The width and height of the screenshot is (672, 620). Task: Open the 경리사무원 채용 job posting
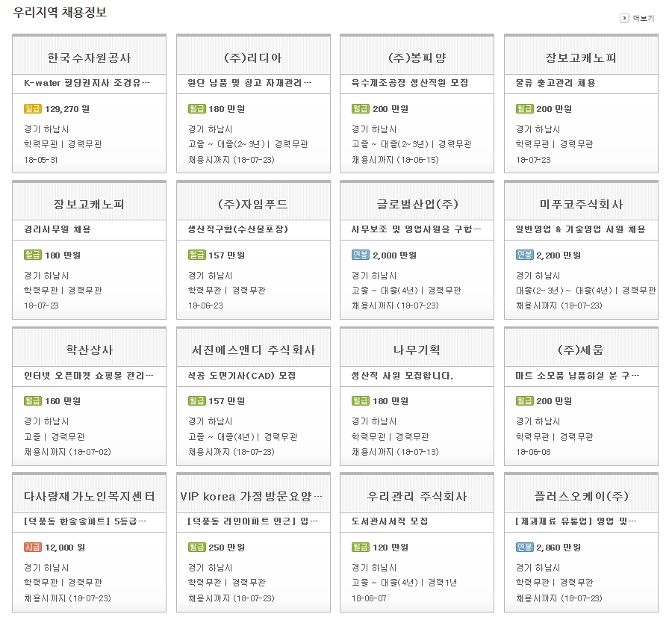pyautogui.click(x=63, y=229)
